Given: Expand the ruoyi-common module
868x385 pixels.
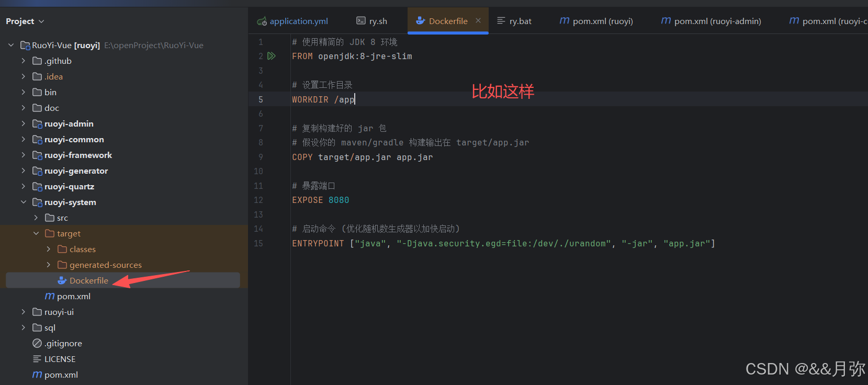Looking at the screenshot, I should point(24,139).
